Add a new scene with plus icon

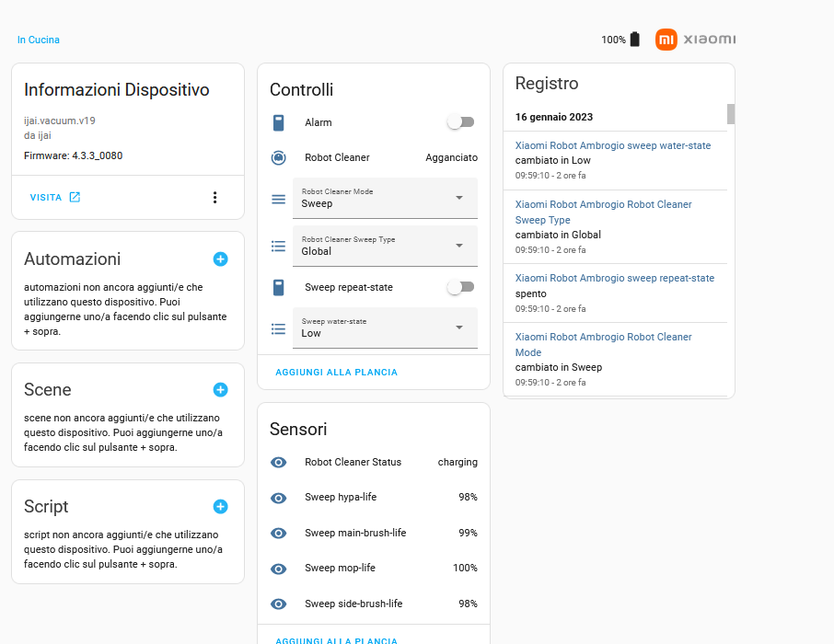[x=220, y=390]
